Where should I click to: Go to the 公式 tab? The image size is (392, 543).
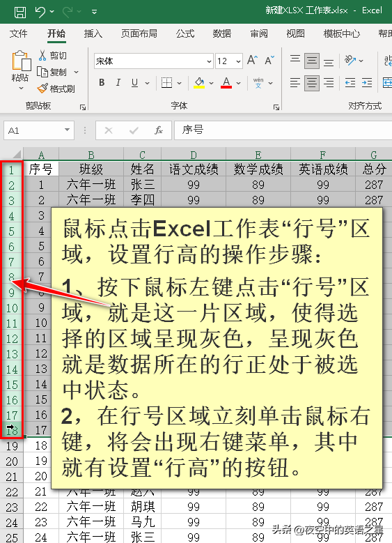pyautogui.click(x=185, y=33)
